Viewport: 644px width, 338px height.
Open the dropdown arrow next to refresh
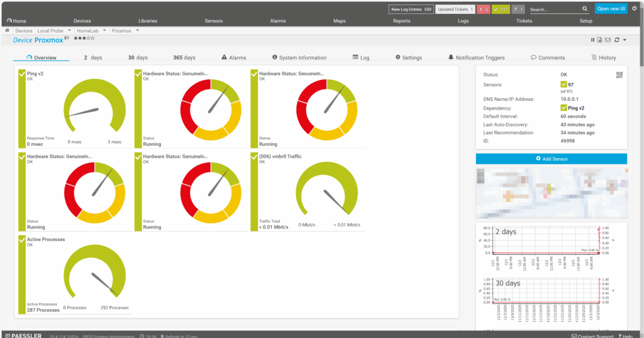[x=625, y=40]
